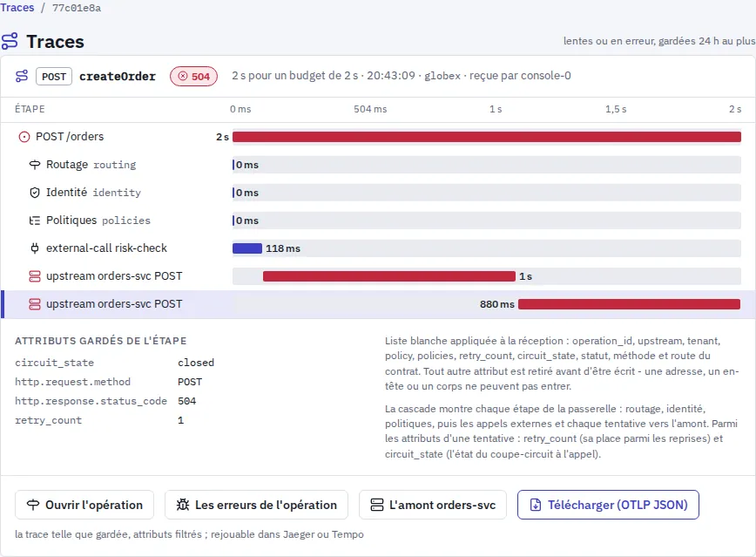The width and height of the screenshot is (756, 557).
Task: Click the ÉTAPE column header
Action: click(x=30, y=109)
